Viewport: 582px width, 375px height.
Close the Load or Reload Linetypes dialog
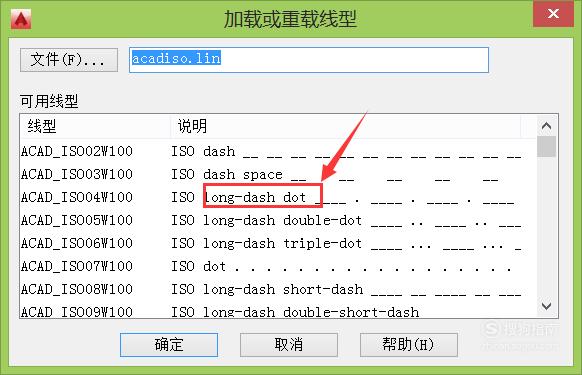[x=553, y=14]
